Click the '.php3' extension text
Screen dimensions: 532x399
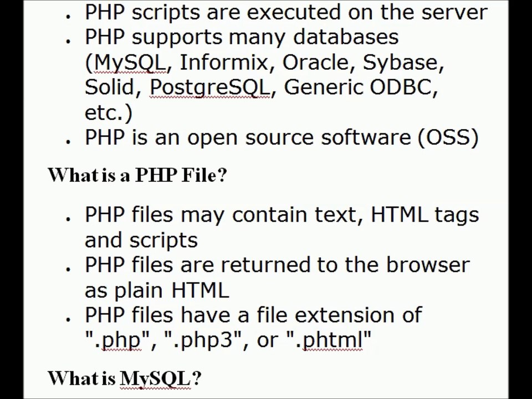coord(202,340)
